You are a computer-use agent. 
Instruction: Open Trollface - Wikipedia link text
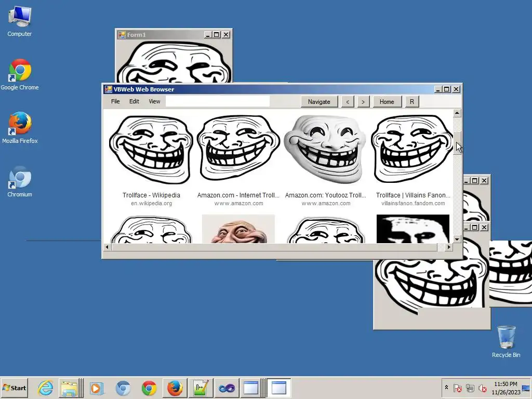(x=151, y=195)
